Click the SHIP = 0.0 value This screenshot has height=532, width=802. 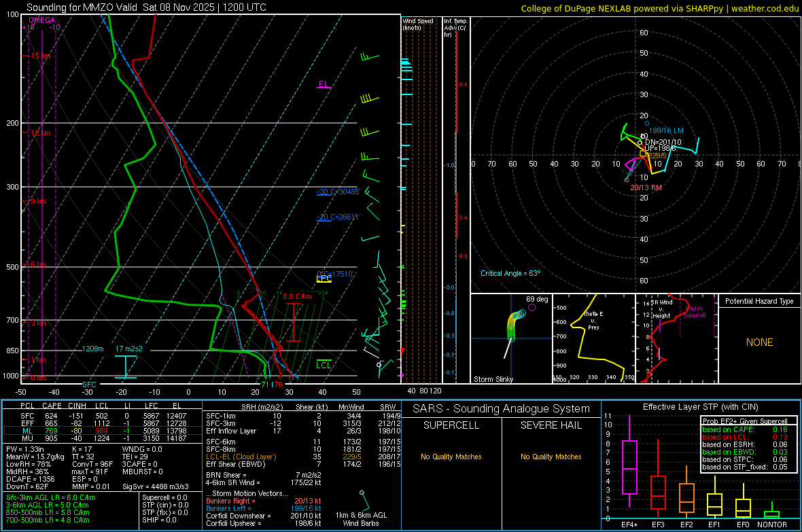(x=159, y=520)
